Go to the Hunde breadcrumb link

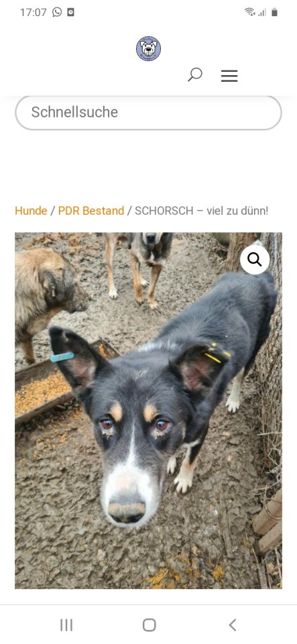(31, 211)
